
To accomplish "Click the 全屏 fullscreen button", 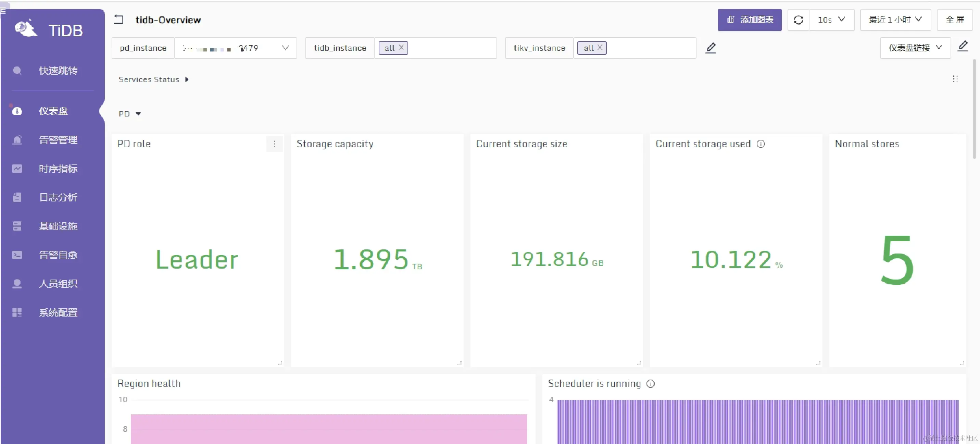I will coord(955,20).
